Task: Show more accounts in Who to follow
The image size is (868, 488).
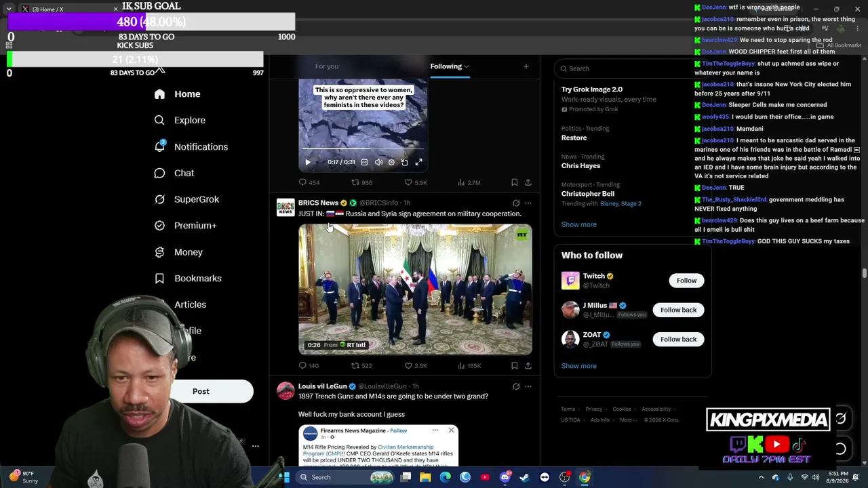Action: click(x=579, y=366)
